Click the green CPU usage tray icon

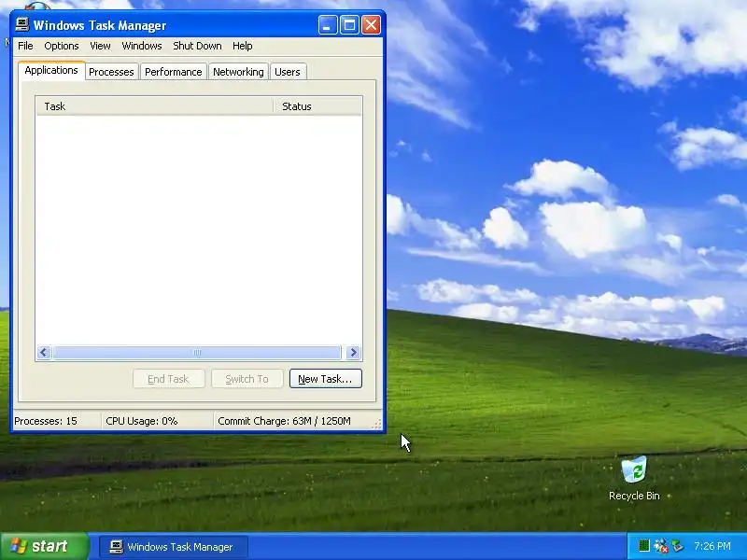click(644, 546)
